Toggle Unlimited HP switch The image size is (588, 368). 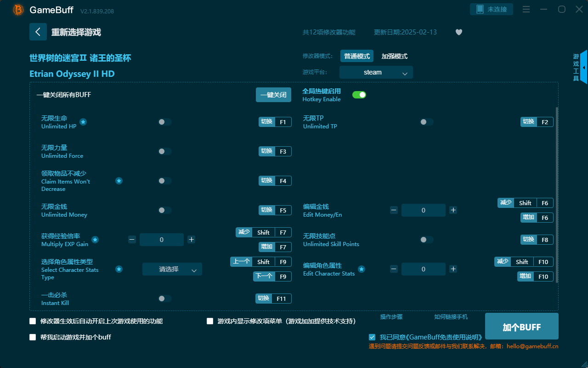[165, 122]
